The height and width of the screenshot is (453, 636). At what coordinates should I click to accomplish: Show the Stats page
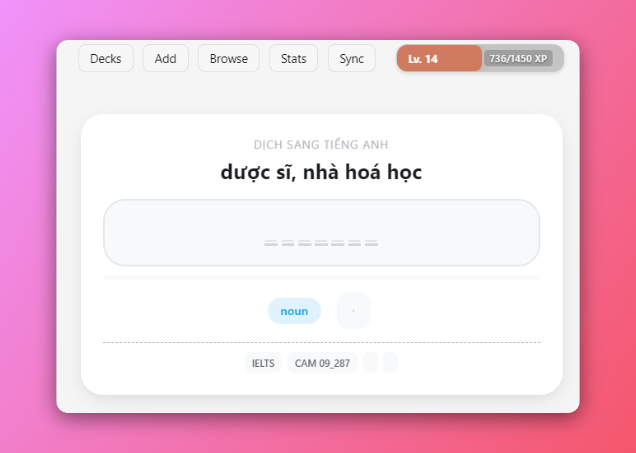pyautogui.click(x=293, y=58)
